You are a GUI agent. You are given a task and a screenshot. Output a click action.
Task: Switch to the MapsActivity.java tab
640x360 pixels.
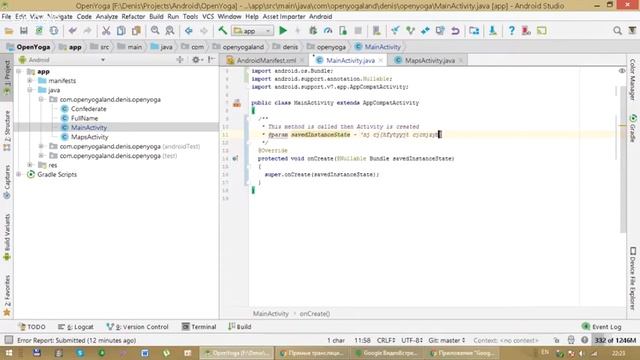(x=430, y=60)
